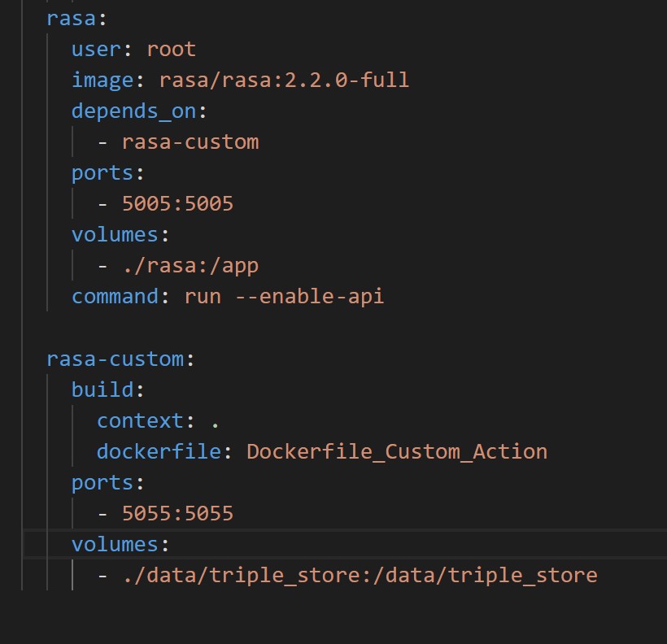The image size is (667, 644).
Task: Click the "image" key in rasa service
Action: [102, 80]
